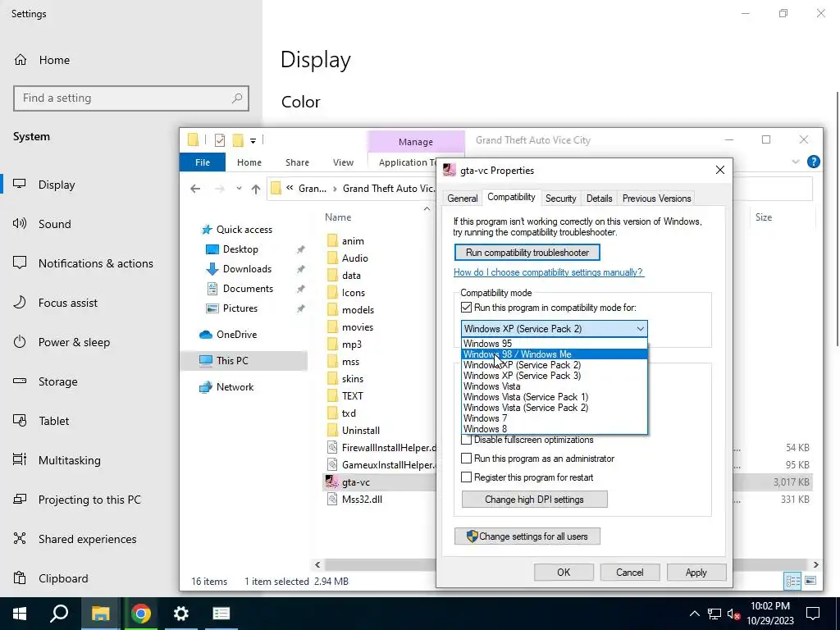This screenshot has width=840, height=630.
Task: Open File Explorer help question mark icon
Action: pyautogui.click(x=813, y=162)
